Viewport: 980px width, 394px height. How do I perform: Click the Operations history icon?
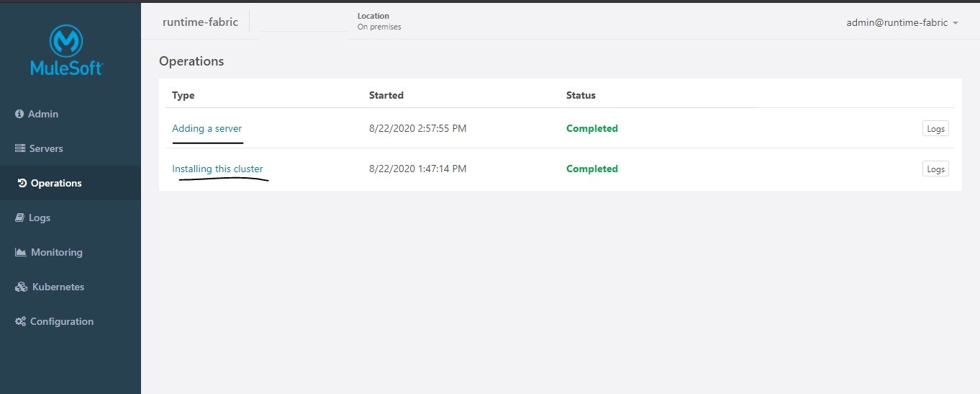point(22,183)
